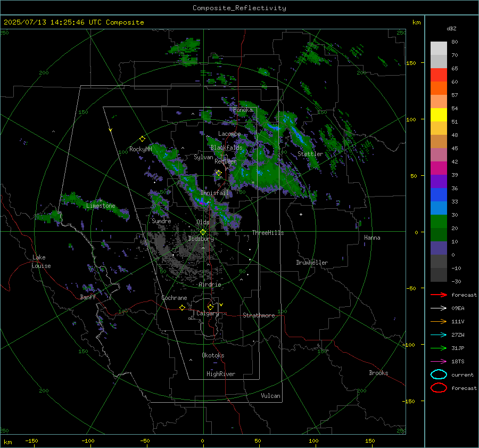The height and width of the screenshot is (448, 479).
Task: Select the yellow diamond marker below Cochrane
Action: [x=182, y=307]
